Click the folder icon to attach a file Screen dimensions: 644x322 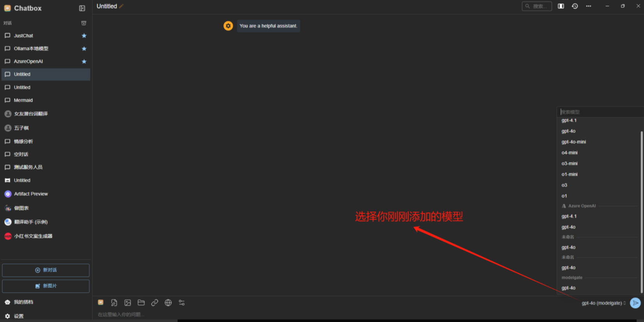point(141,303)
